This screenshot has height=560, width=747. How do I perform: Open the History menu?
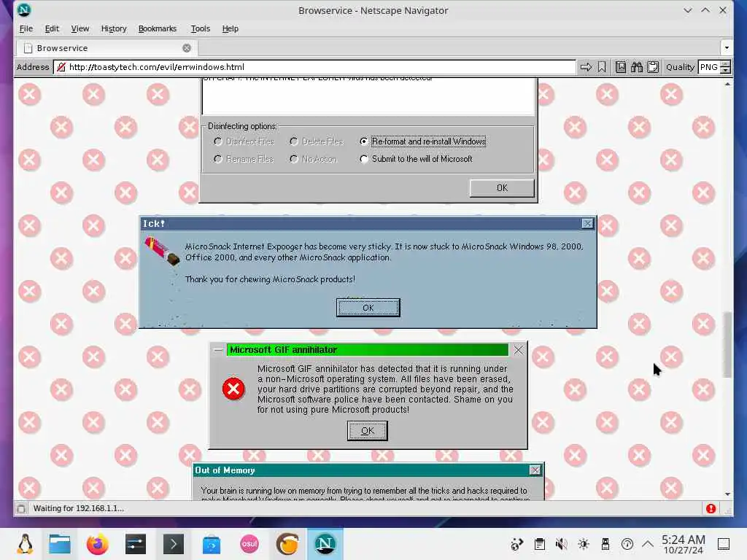pos(114,28)
